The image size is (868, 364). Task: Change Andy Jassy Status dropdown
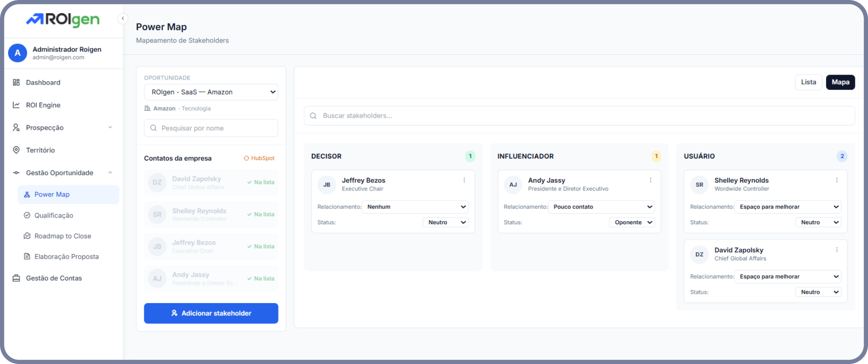click(x=632, y=222)
